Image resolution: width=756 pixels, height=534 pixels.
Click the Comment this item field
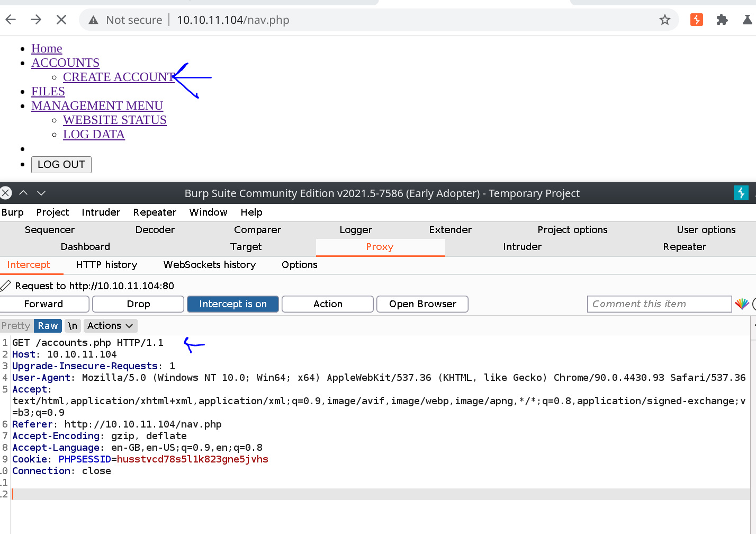point(659,304)
